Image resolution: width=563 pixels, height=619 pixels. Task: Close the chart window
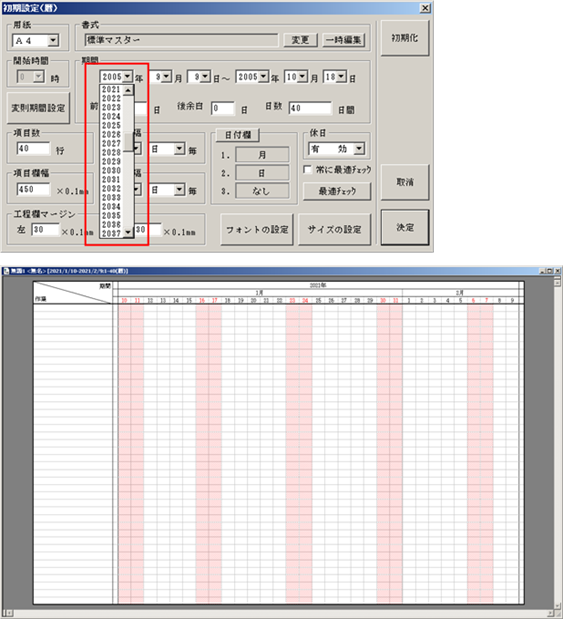coord(557,271)
